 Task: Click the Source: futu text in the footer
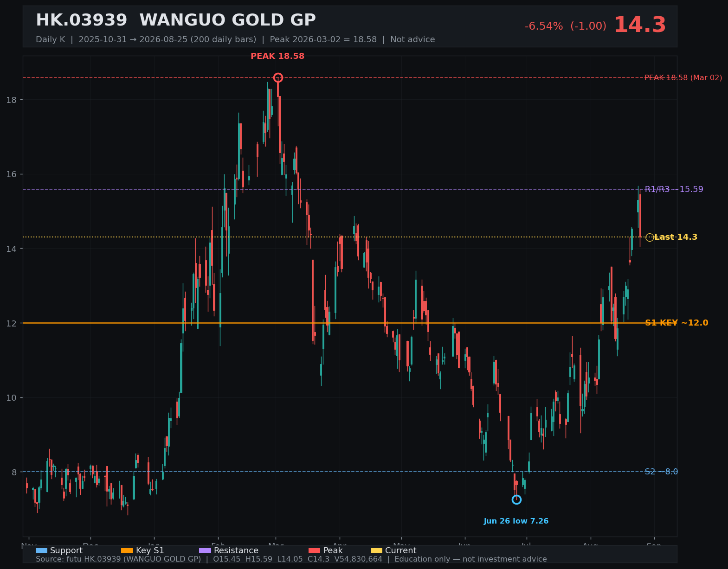pos(58,559)
